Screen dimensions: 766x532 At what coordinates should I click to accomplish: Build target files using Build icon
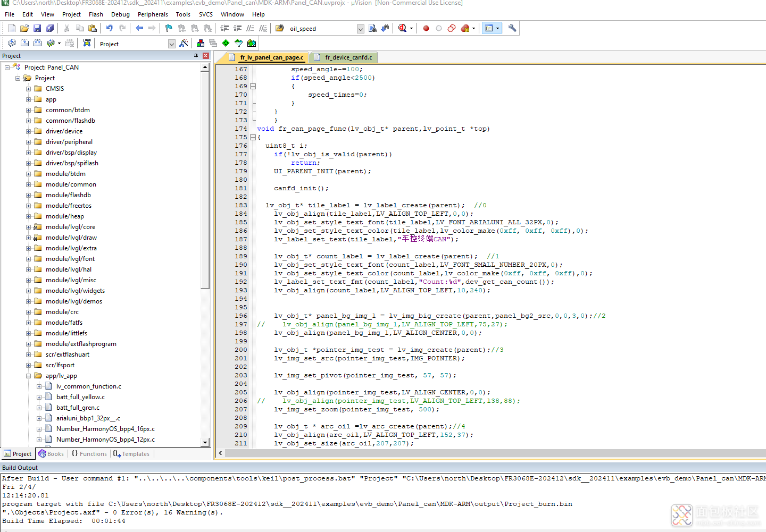[x=24, y=43]
